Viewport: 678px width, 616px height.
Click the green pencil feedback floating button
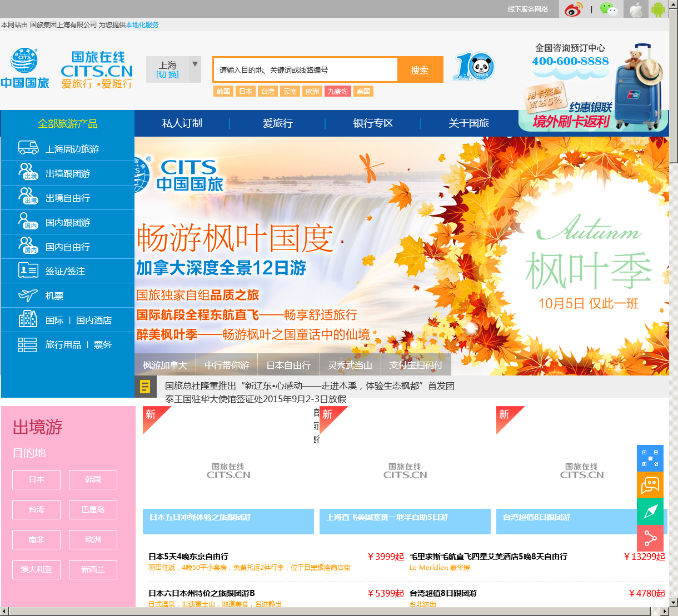tap(650, 512)
